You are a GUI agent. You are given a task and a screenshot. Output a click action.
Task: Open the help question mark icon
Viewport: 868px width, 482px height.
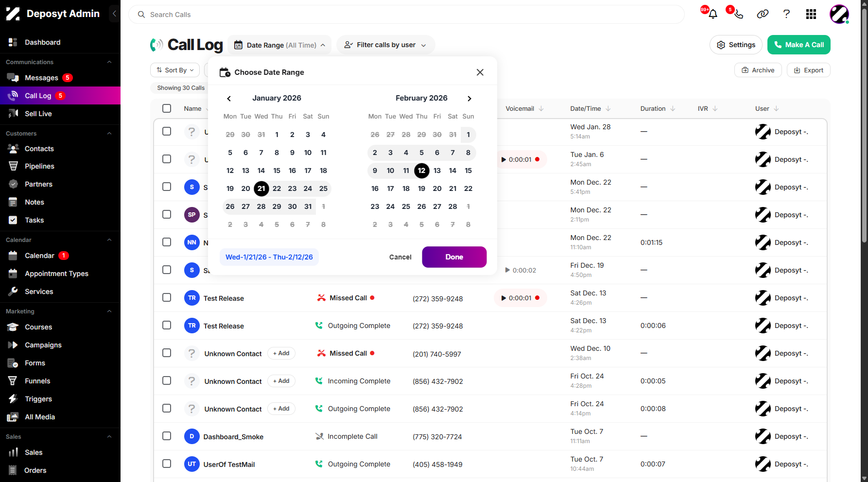pos(786,14)
